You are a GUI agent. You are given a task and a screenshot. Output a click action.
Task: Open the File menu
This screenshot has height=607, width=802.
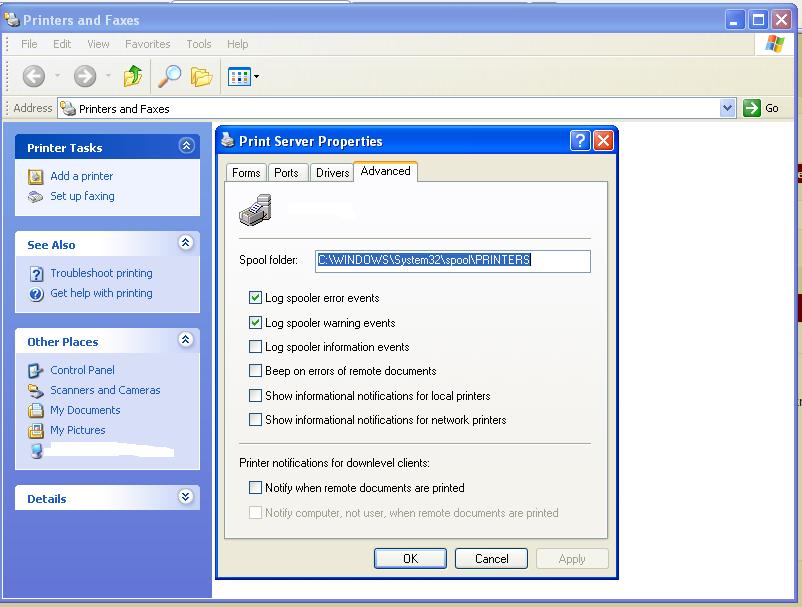29,44
